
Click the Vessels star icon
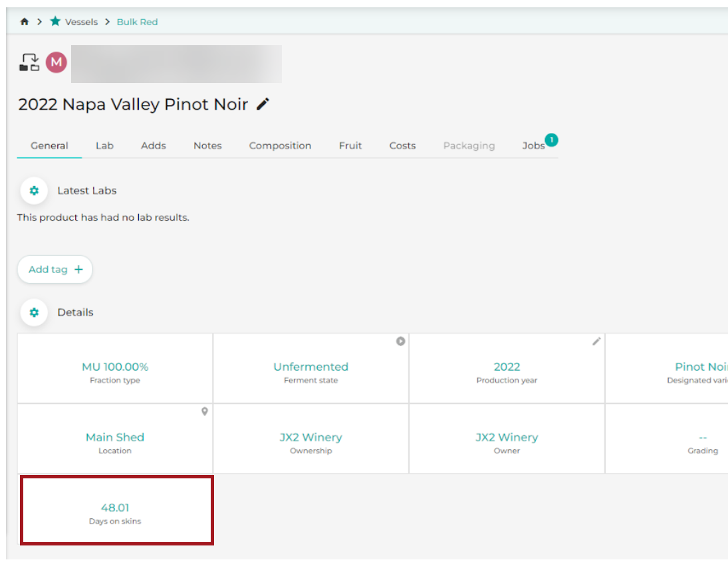click(55, 21)
